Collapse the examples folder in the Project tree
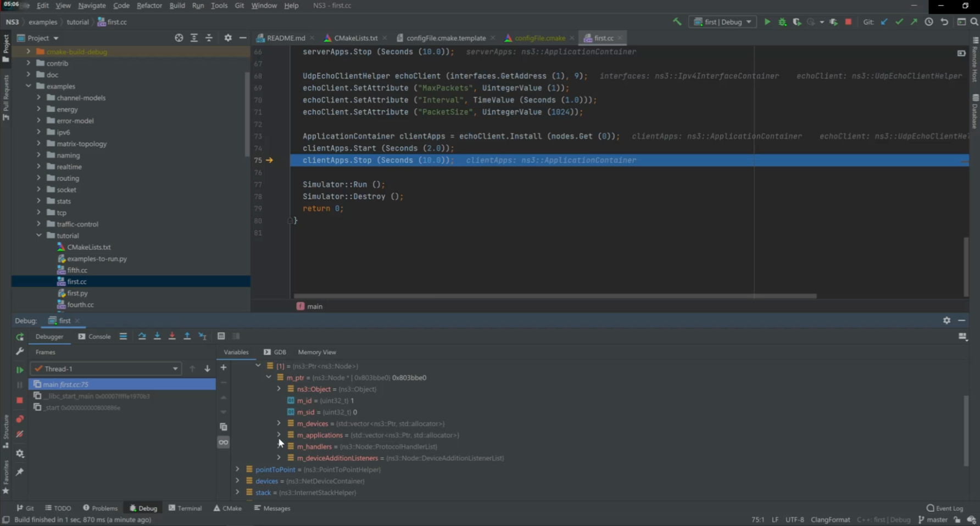This screenshot has height=526, width=980. click(28, 86)
